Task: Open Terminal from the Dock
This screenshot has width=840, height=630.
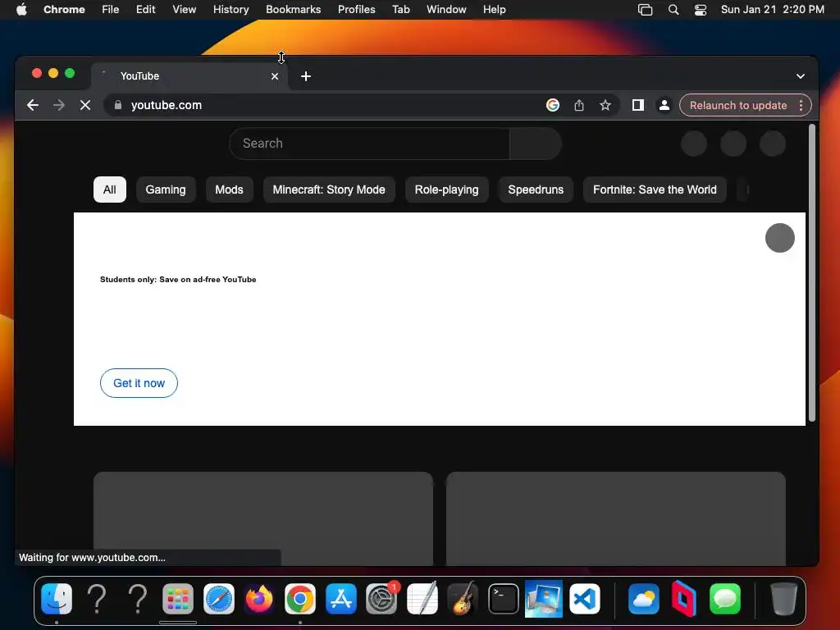Action: [503, 598]
